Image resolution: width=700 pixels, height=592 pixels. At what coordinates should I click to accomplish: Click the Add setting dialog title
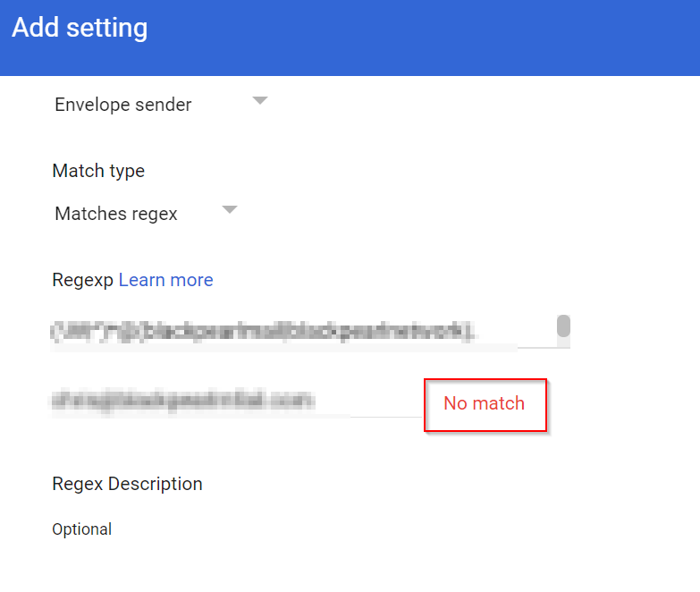80,28
